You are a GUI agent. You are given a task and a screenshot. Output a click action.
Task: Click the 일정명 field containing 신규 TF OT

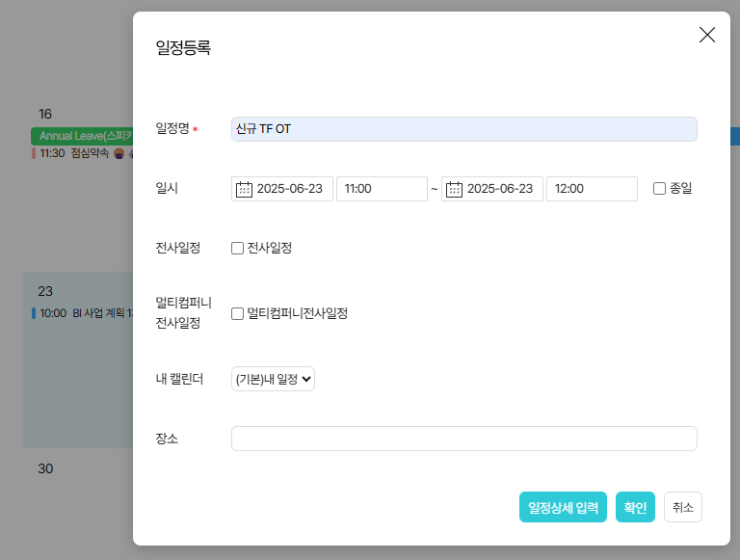pyautogui.click(x=463, y=129)
